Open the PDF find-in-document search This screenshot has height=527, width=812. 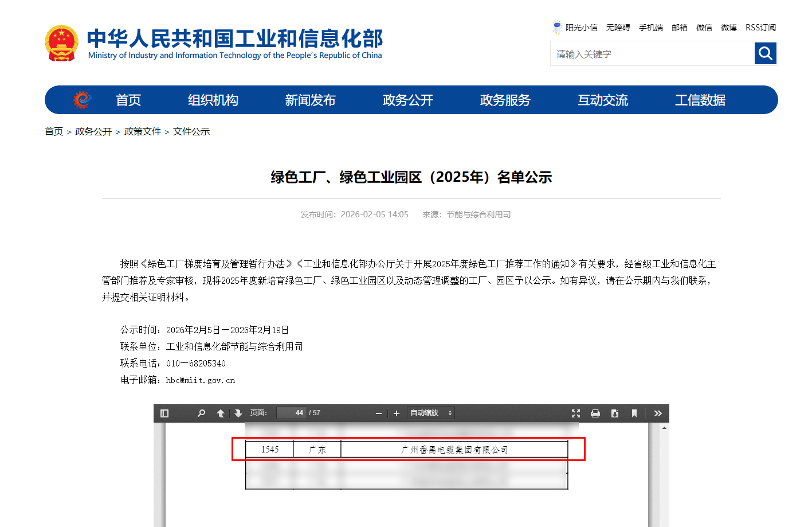pos(201,413)
